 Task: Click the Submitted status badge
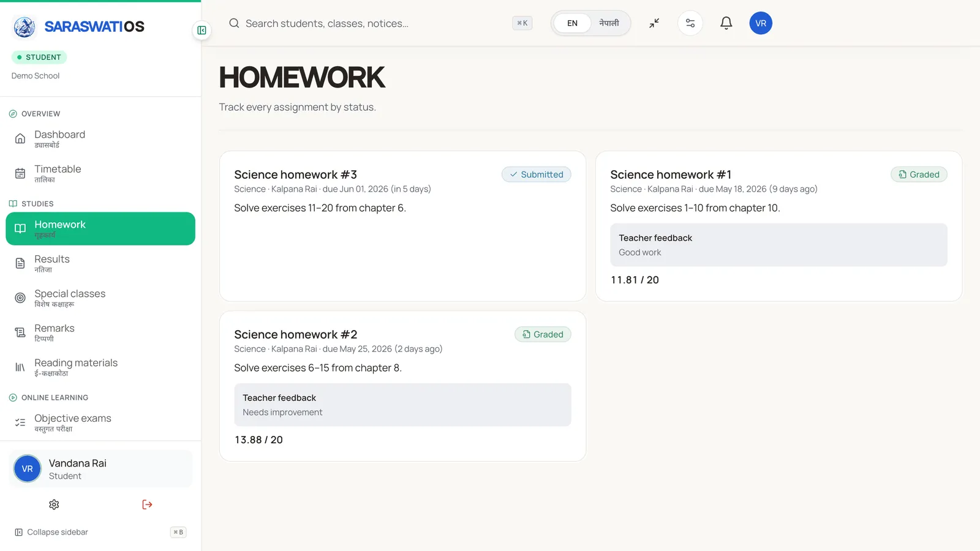[x=537, y=174]
